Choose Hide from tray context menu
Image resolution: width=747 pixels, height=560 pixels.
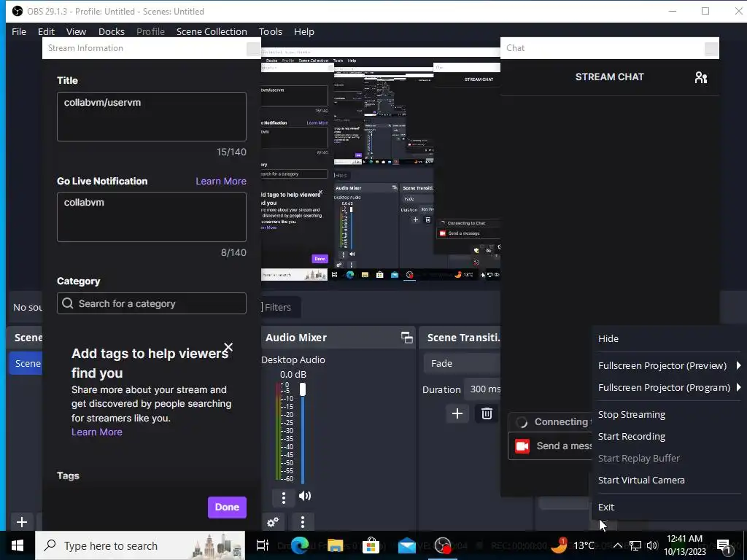(x=667, y=338)
